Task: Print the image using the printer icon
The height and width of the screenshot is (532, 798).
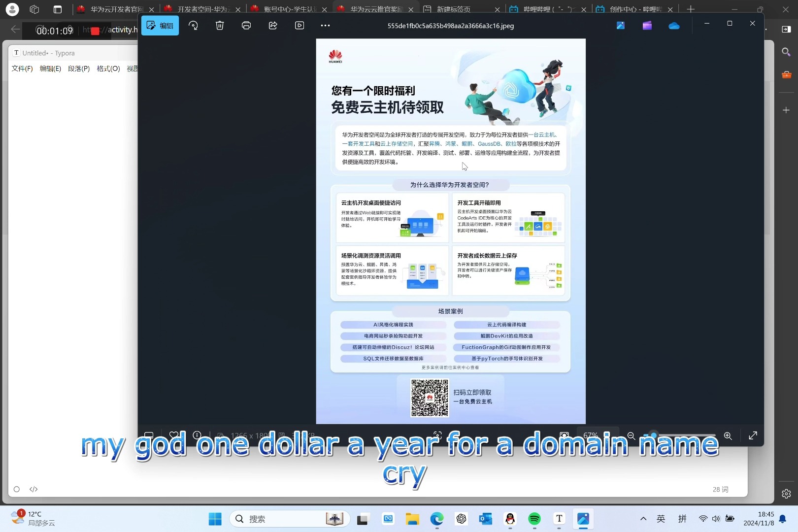Action: tap(246, 26)
